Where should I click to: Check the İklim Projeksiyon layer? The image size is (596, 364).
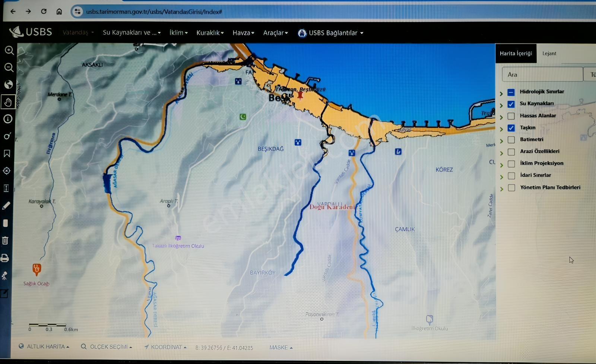pos(511,164)
